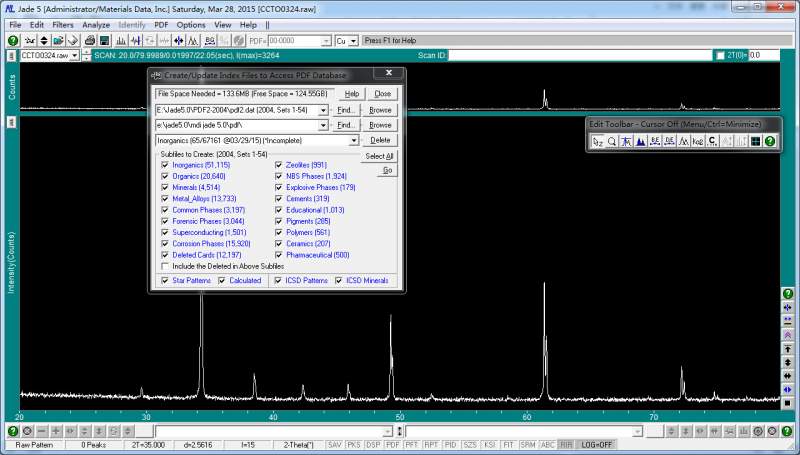Expand the Inorganics index file dropdown

point(354,141)
